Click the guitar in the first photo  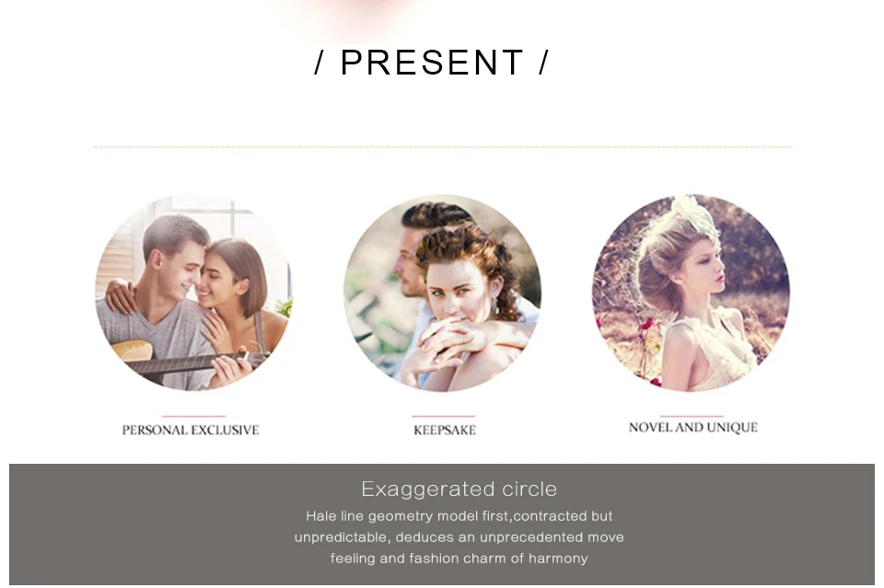click(186, 359)
